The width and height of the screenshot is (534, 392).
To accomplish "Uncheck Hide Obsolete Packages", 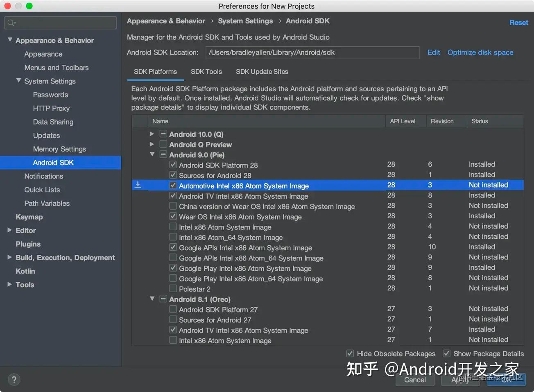I will click(350, 353).
